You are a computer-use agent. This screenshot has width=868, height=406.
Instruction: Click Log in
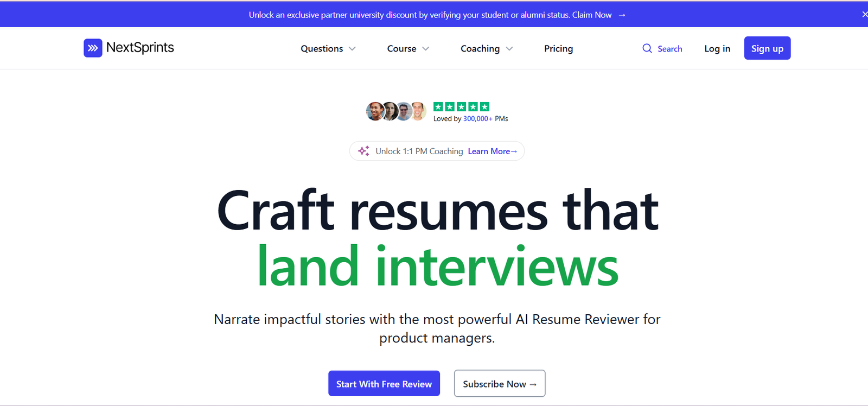pyautogui.click(x=717, y=48)
